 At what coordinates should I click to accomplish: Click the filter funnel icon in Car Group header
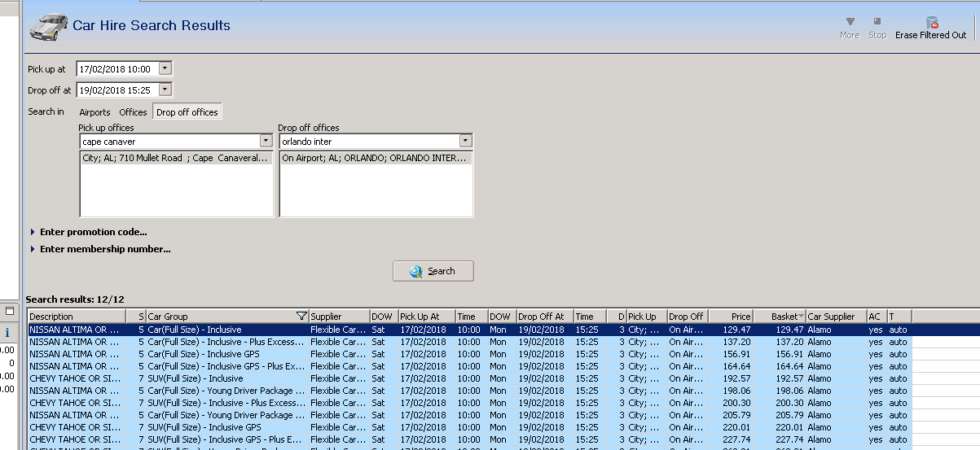301,316
